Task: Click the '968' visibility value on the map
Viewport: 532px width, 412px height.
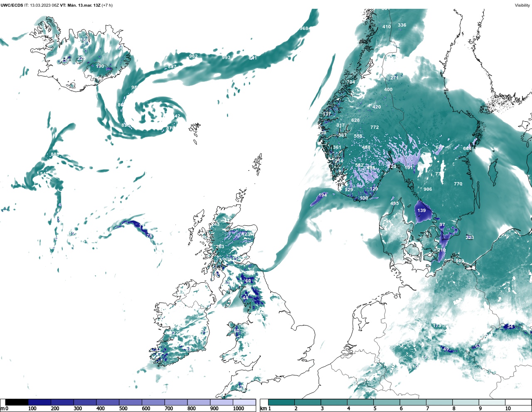Action: tap(304, 28)
